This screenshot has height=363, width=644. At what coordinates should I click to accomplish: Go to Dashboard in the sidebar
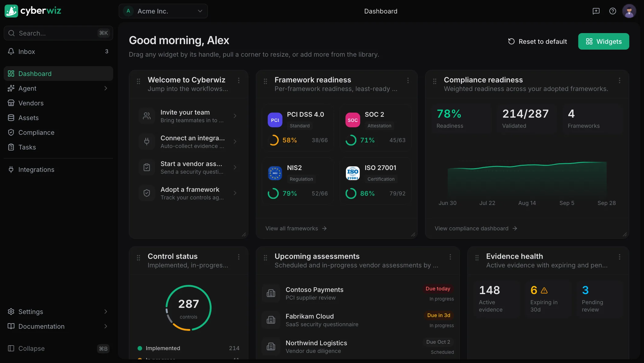pos(58,74)
